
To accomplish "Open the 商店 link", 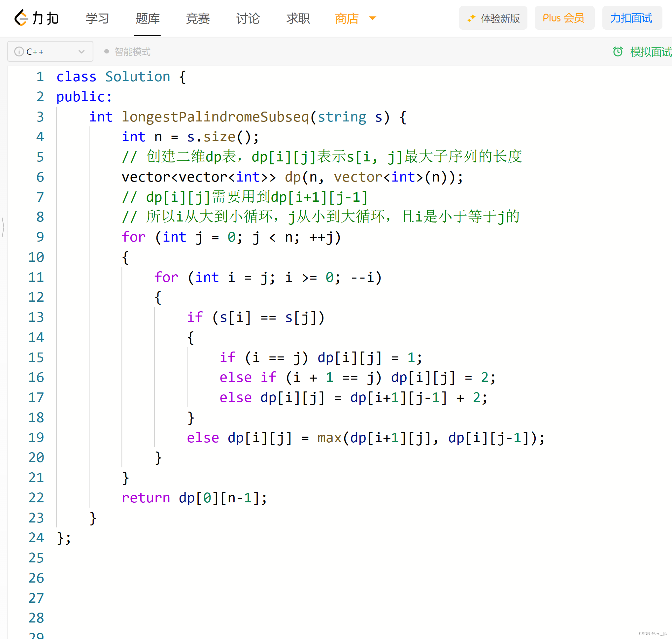I will tap(347, 18).
